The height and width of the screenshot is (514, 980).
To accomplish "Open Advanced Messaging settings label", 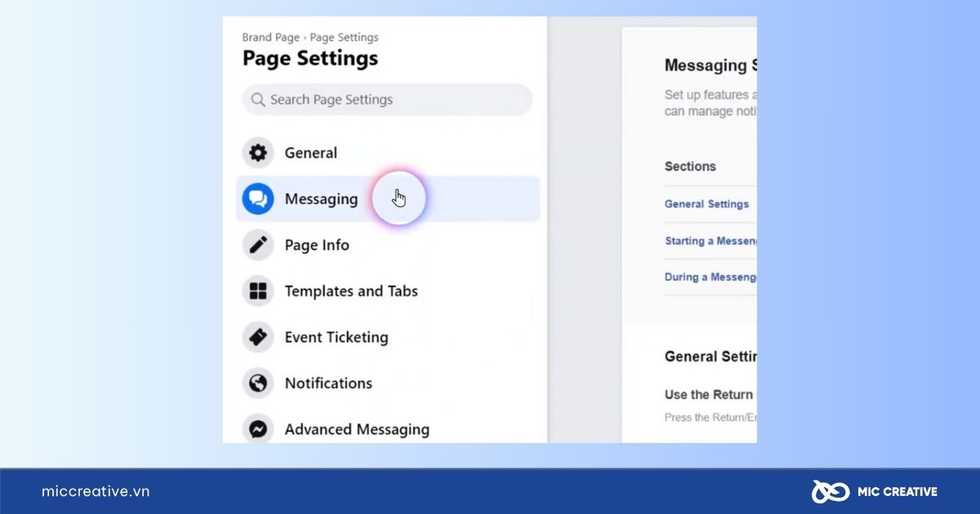I will pos(357,429).
